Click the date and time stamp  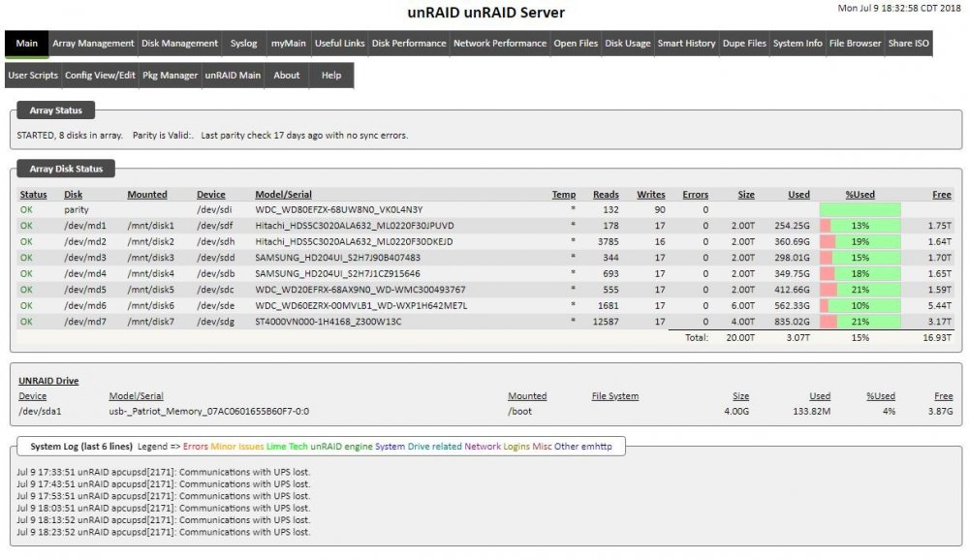click(899, 8)
